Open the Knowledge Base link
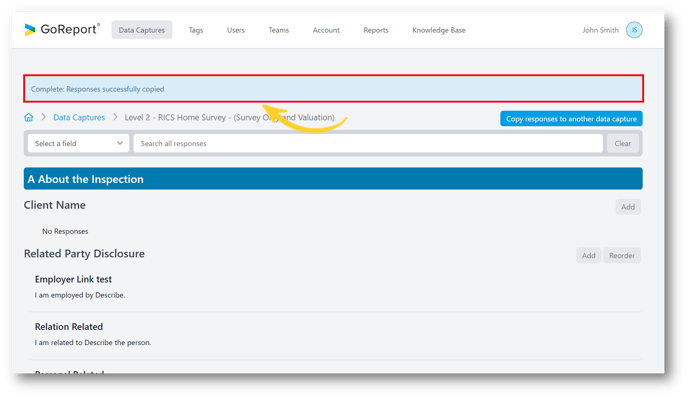This screenshot has height=397, width=688. [x=439, y=30]
